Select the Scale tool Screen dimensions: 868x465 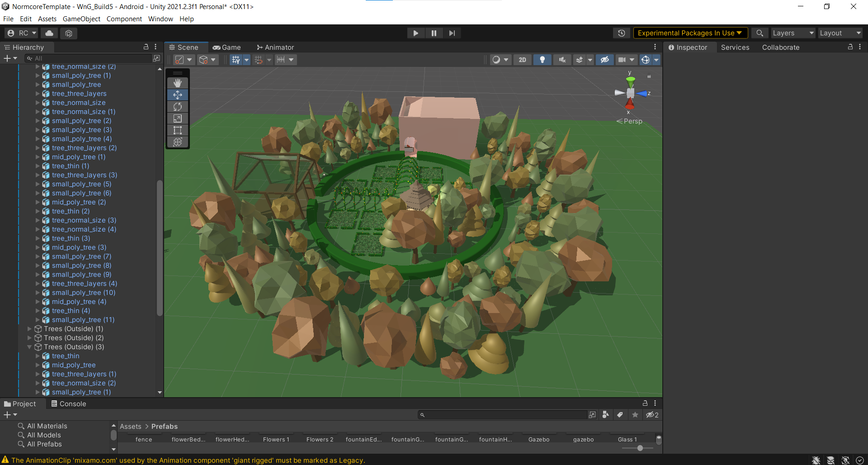178,119
